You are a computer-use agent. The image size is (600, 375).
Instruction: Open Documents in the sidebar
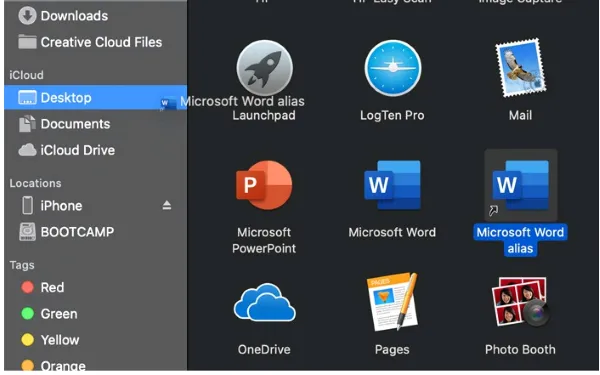click(x=75, y=124)
